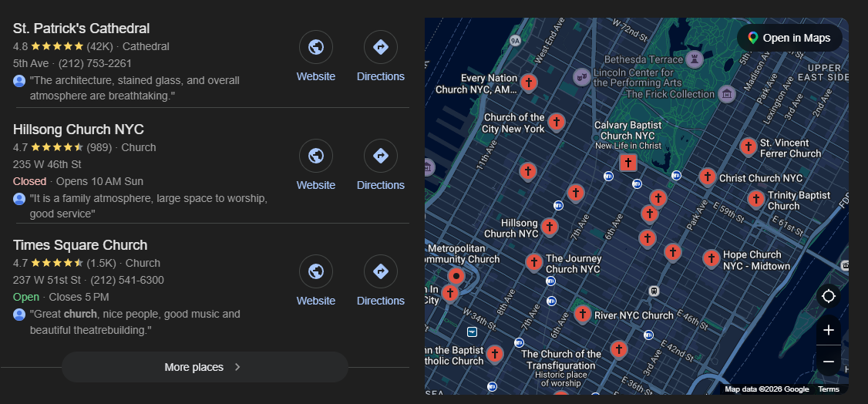Select the St. Vincent Ferrer Church pin

(x=748, y=146)
